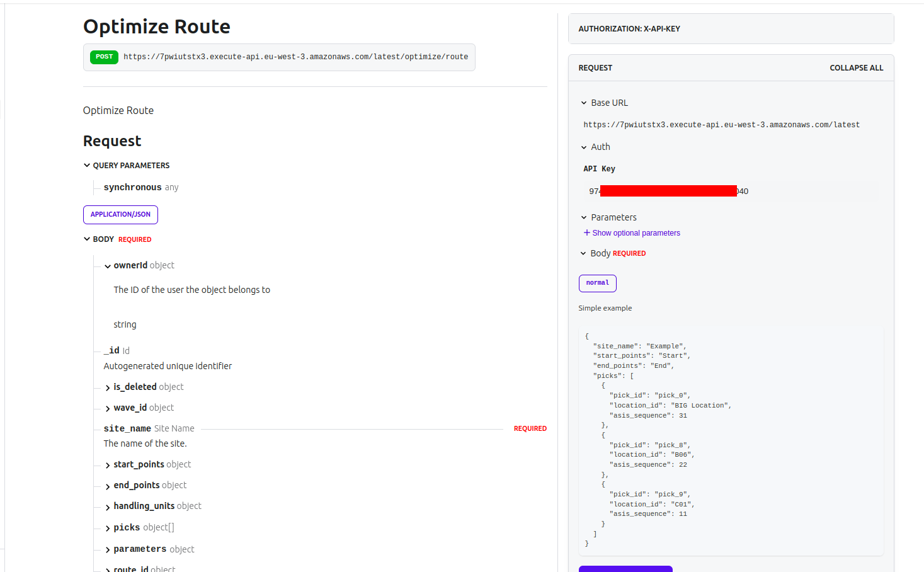Select the normal body example tab

click(597, 283)
